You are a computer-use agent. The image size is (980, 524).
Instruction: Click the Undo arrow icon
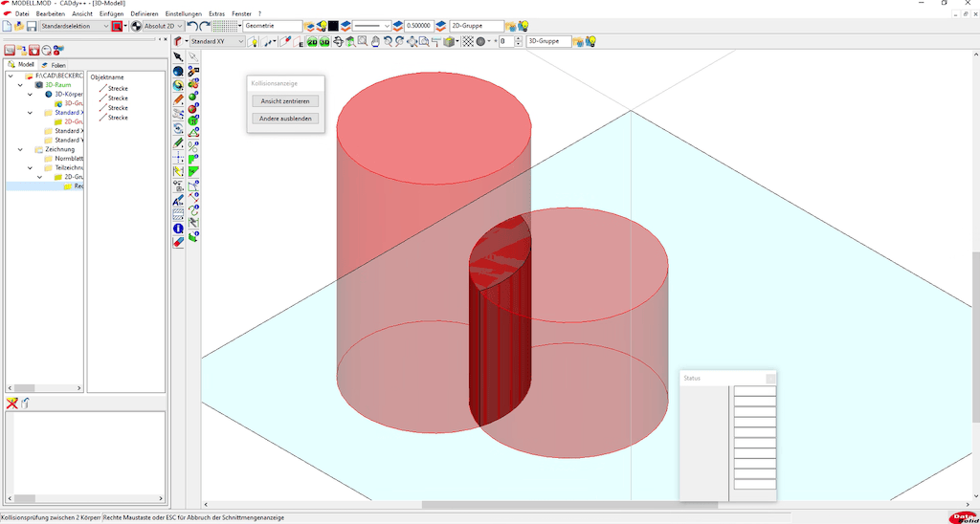tap(192, 26)
